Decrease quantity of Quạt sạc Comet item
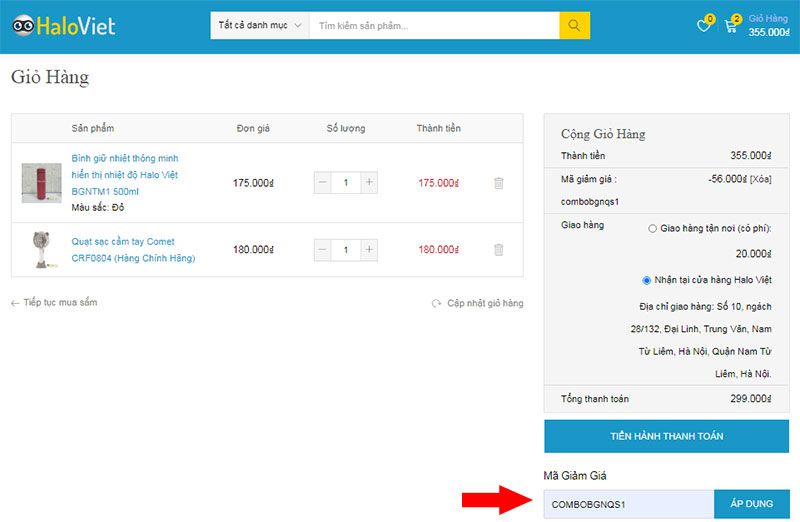 click(x=322, y=250)
